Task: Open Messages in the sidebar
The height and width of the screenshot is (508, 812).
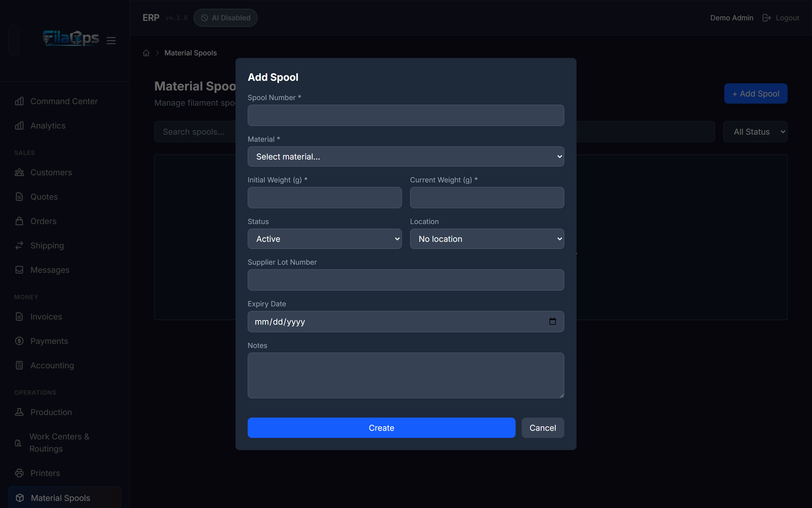Action: point(64,270)
